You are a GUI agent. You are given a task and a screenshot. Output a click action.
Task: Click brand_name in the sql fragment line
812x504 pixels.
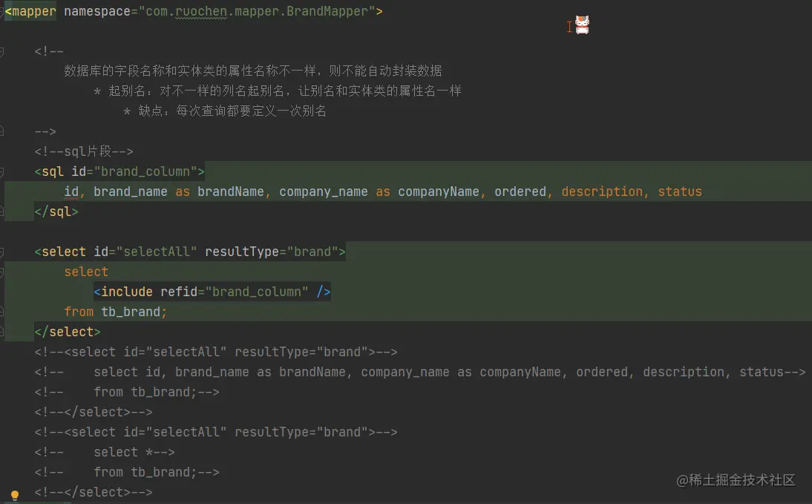[131, 192]
